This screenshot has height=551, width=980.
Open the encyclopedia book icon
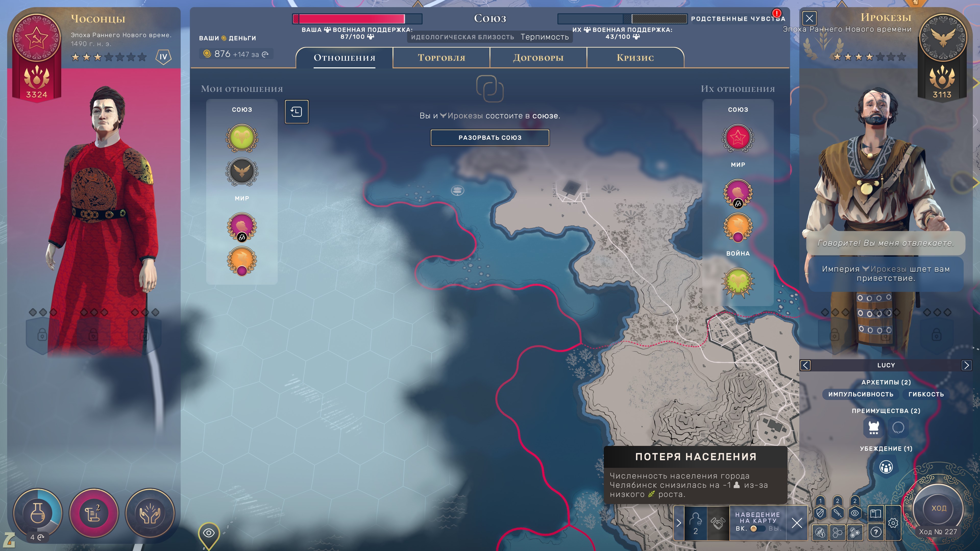pos(875,513)
